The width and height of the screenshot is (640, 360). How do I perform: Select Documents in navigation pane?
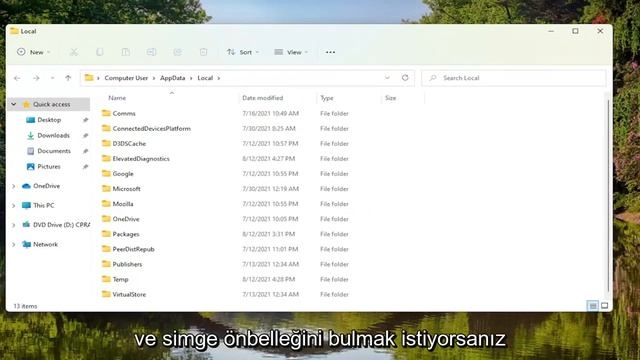pos(54,151)
